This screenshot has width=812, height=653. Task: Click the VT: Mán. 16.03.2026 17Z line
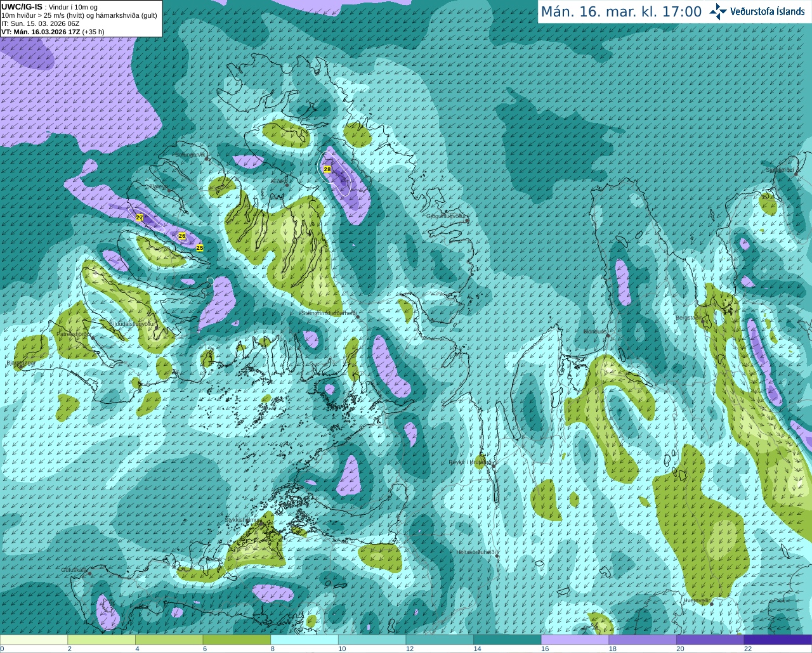coord(53,32)
